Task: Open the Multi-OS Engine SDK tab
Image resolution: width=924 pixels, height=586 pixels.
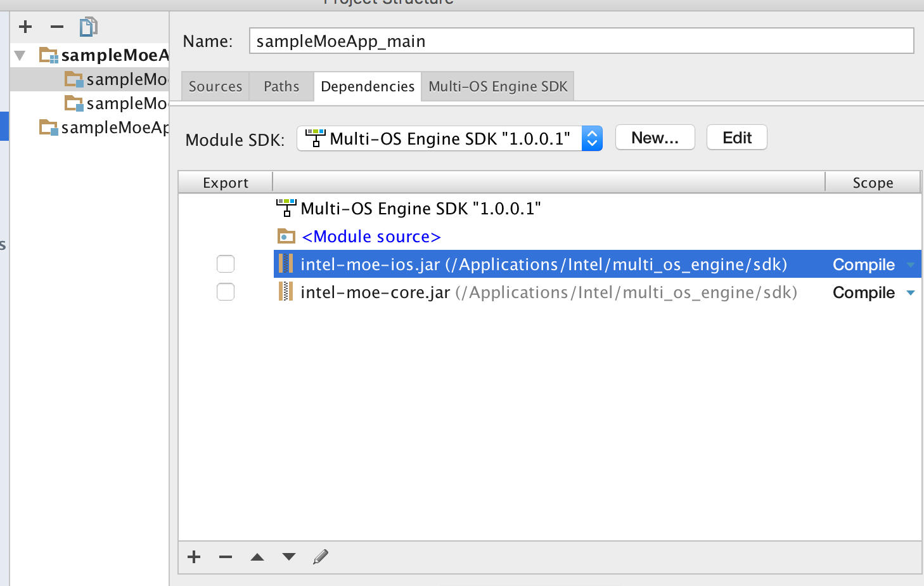Action: [x=498, y=86]
